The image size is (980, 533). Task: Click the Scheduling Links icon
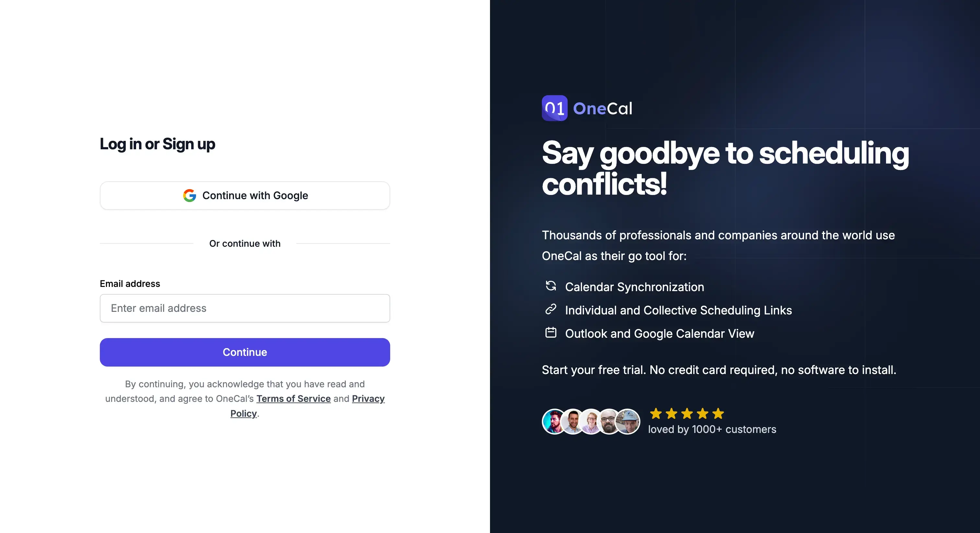pos(550,310)
